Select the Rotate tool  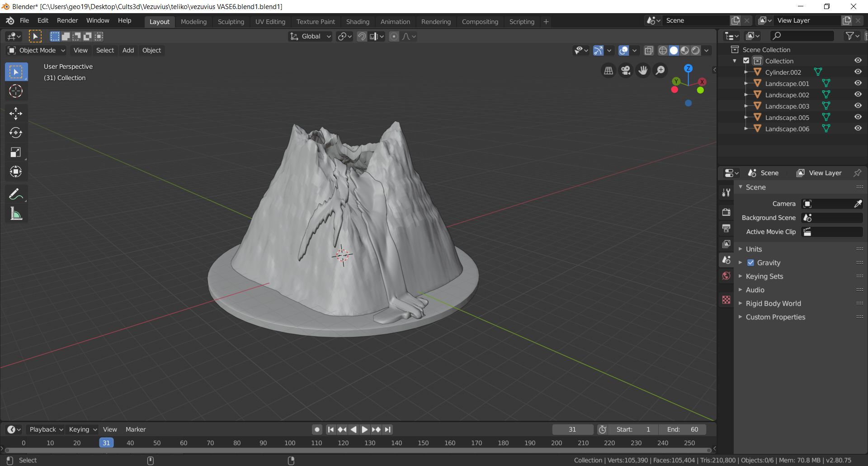(16, 133)
